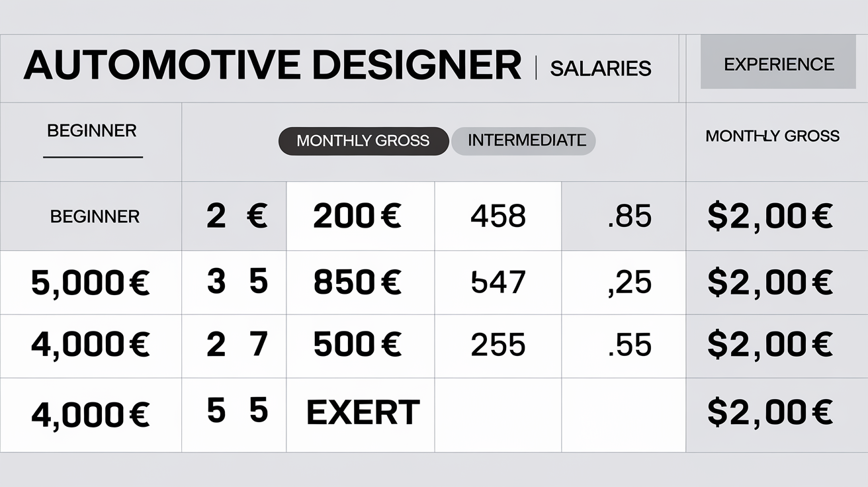Select the 500€ table cell
The width and height of the screenshot is (868, 487).
[361, 346]
